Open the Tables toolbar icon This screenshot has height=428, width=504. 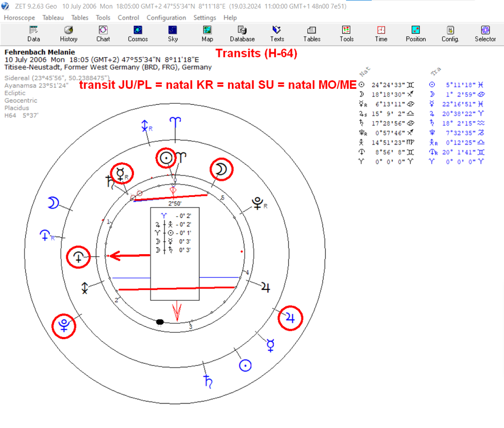click(312, 34)
